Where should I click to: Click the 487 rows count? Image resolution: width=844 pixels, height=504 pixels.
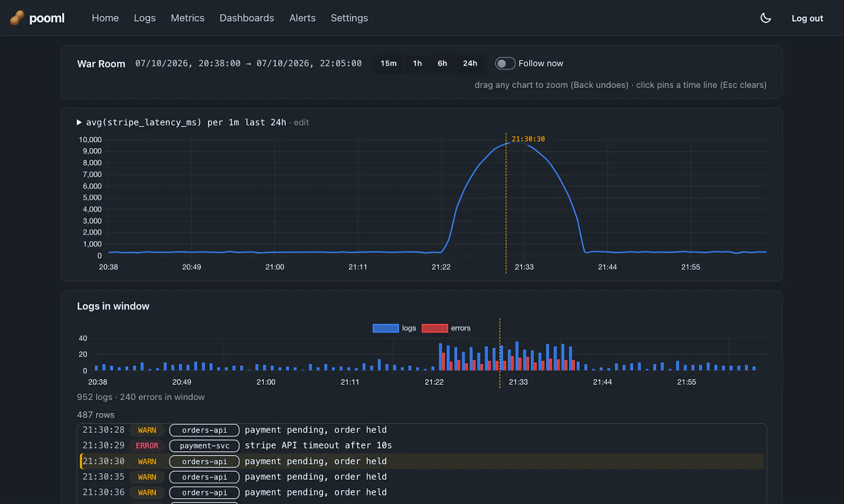(x=95, y=415)
